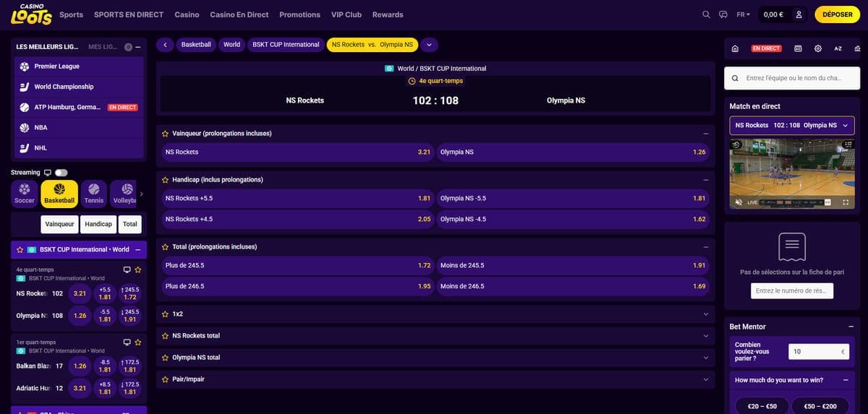
Task: Open stream for the 4e quart-temps match
Action: click(127, 269)
